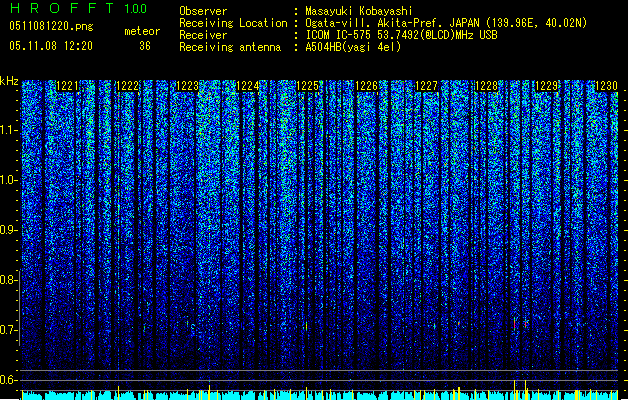Click the meteor echo at the 1225 marker
The height and width of the screenshot is (400, 629).
[x=306, y=326]
